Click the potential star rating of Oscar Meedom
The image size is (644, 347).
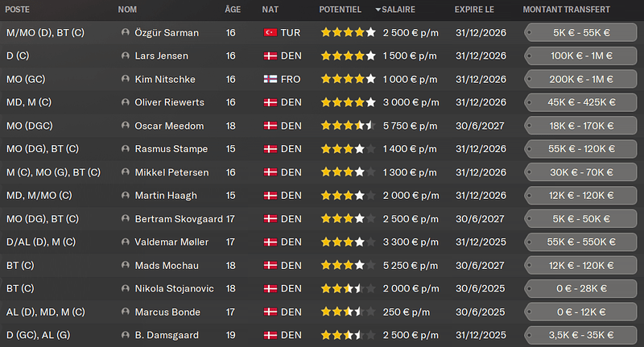coord(348,126)
